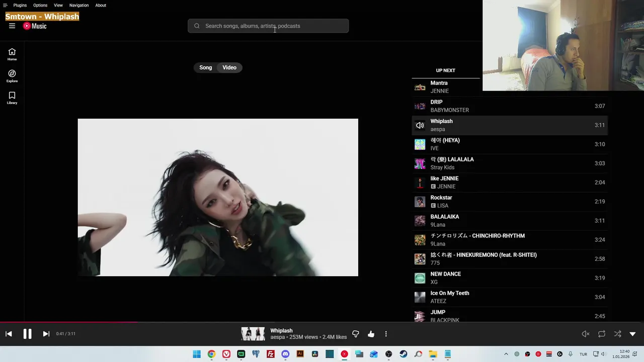
Task: Open Adobe Illustrator from taskbar
Action: [x=300, y=354]
